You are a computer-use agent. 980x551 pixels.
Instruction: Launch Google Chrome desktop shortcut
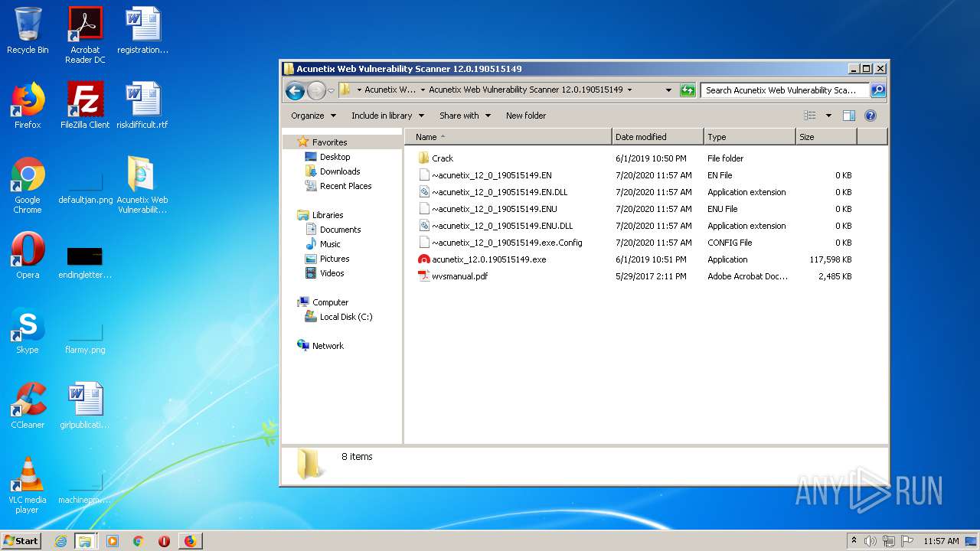pos(28,185)
